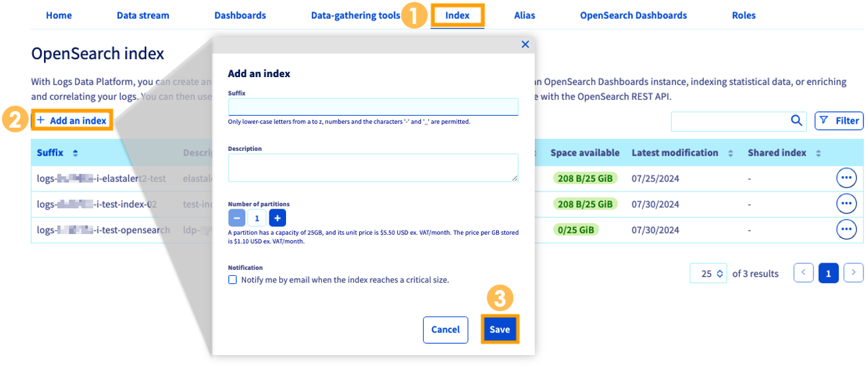Click 07/25/2024 modification date
The width and height of the screenshot is (868, 367).
655,178
